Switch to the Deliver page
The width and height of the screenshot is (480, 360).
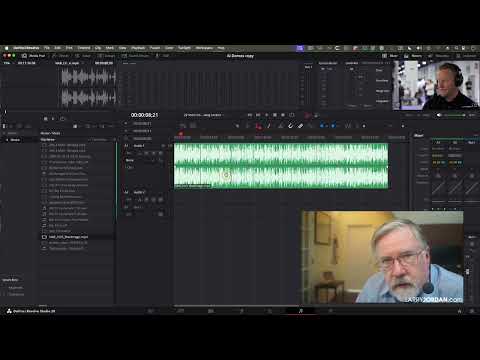330,311
